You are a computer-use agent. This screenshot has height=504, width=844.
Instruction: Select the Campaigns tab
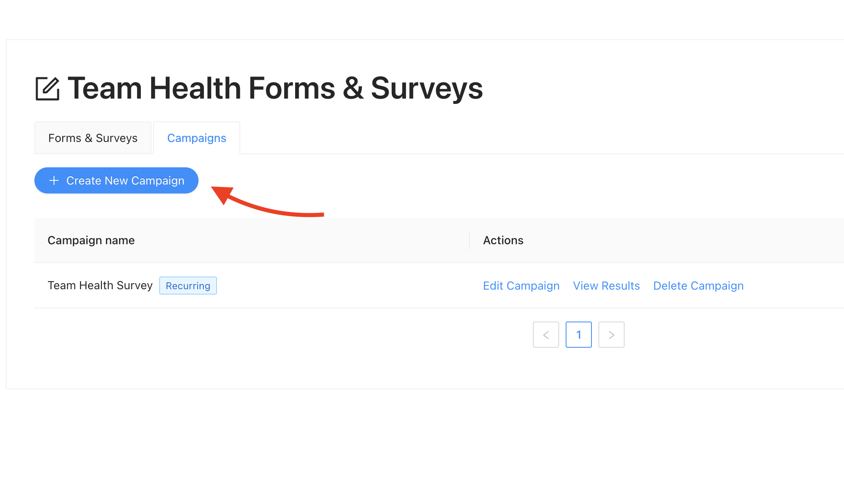pyautogui.click(x=197, y=138)
